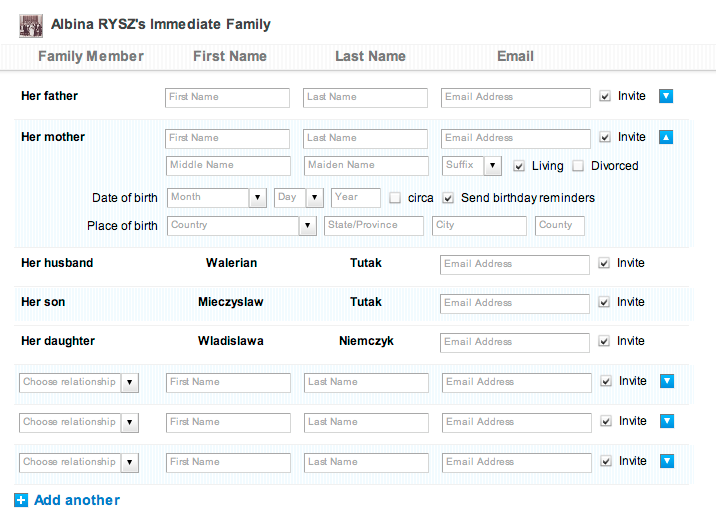
Task: Collapse Her mother details with up arrow
Action: pyautogui.click(x=666, y=137)
